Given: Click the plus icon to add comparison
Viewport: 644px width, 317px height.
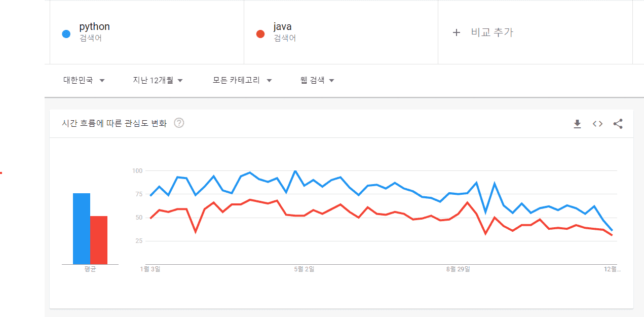Looking at the screenshot, I should pyautogui.click(x=457, y=32).
